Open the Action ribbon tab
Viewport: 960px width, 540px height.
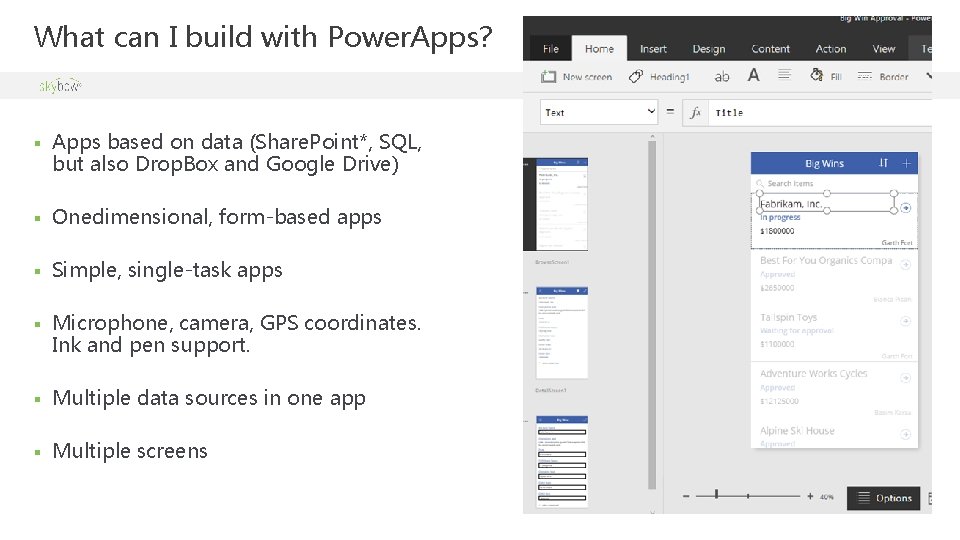pos(830,49)
